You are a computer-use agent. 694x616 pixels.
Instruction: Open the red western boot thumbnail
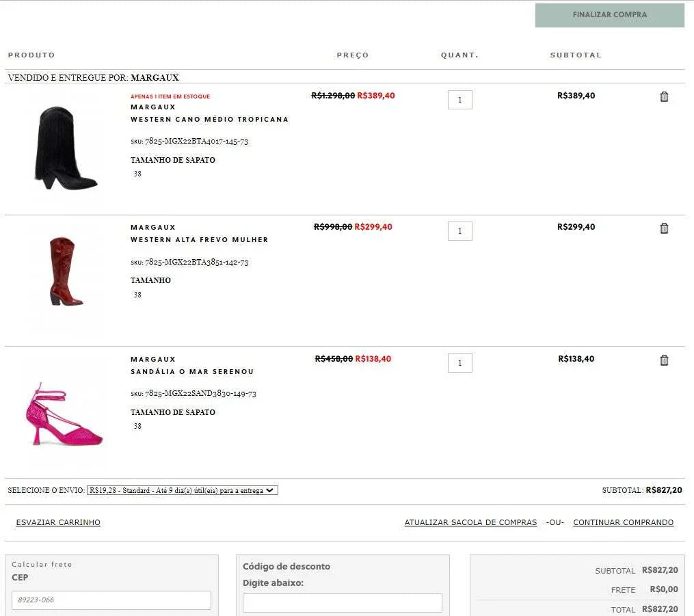tap(66, 271)
